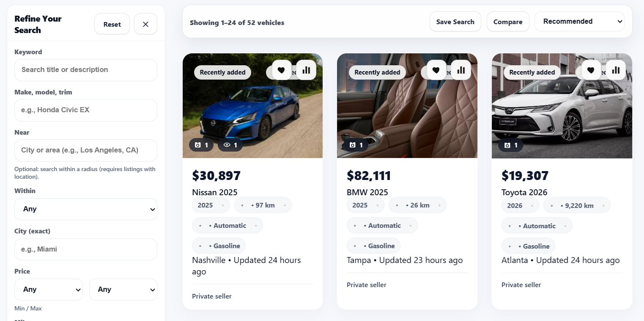
Task: Open the minimum Price dropdown
Action: tap(49, 290)
